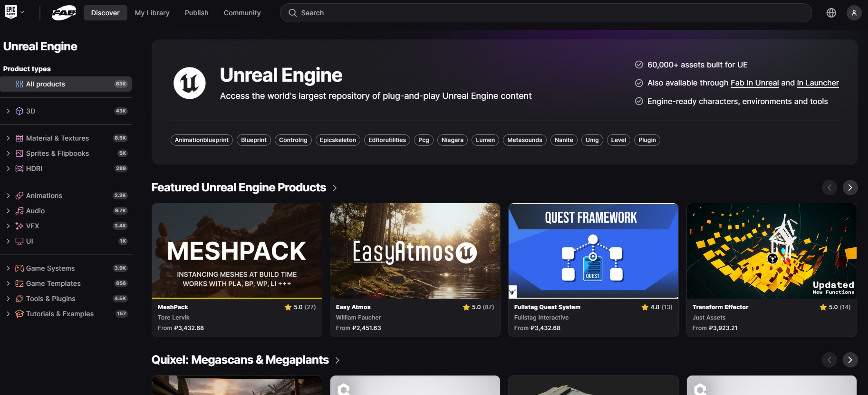Click the search magnifier icon
Screen dimensions: 868x395
click(x=293, y=13)
